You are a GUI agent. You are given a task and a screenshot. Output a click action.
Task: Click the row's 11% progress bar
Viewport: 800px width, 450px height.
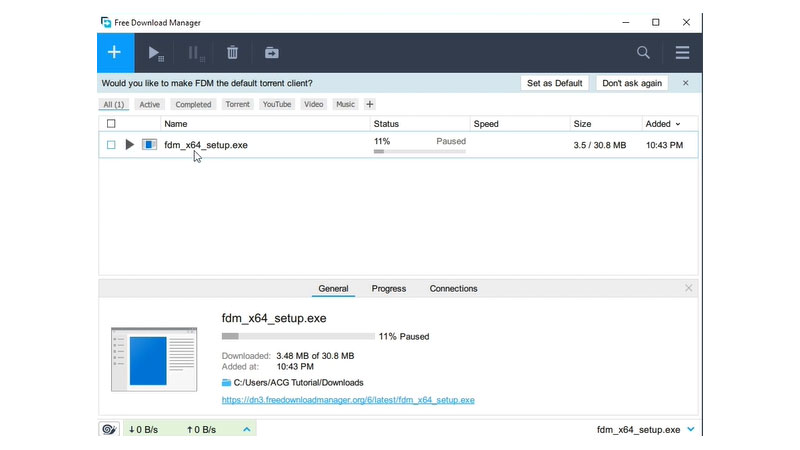(419, 152)
